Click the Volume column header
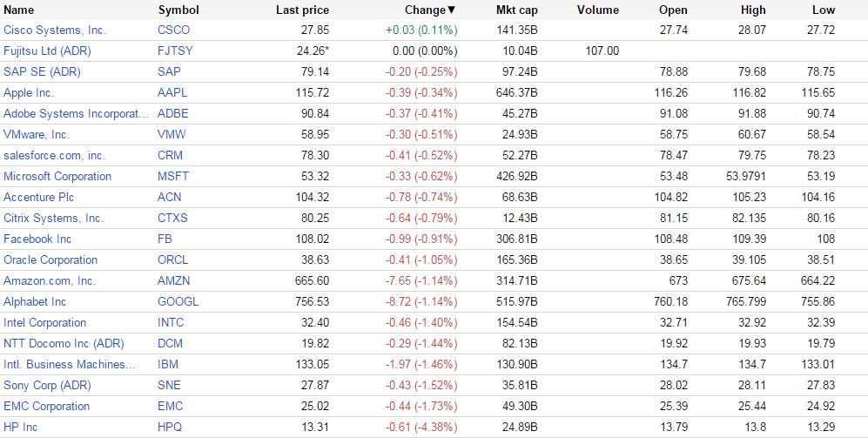The image size is (868, 438). click(597, 10)
